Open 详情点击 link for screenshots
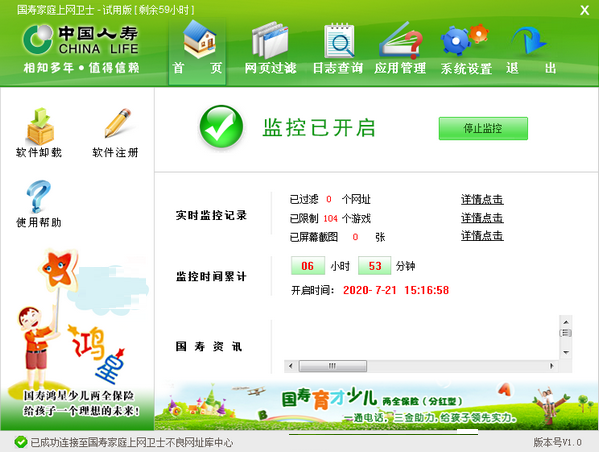This screenshot has height=452, width=599. pos(482,236)
